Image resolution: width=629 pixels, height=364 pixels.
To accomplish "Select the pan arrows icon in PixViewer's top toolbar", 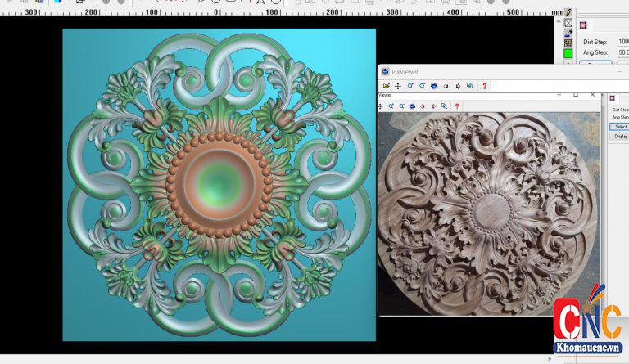I will 398,86.
